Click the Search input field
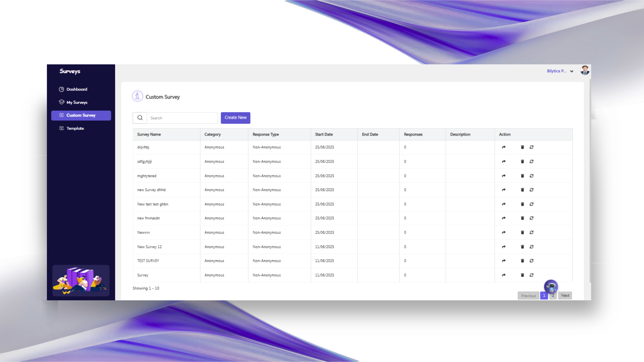Image resolution: width=644 pixels, height=362 pixels. pyautogui.click(x=182, y=118)
